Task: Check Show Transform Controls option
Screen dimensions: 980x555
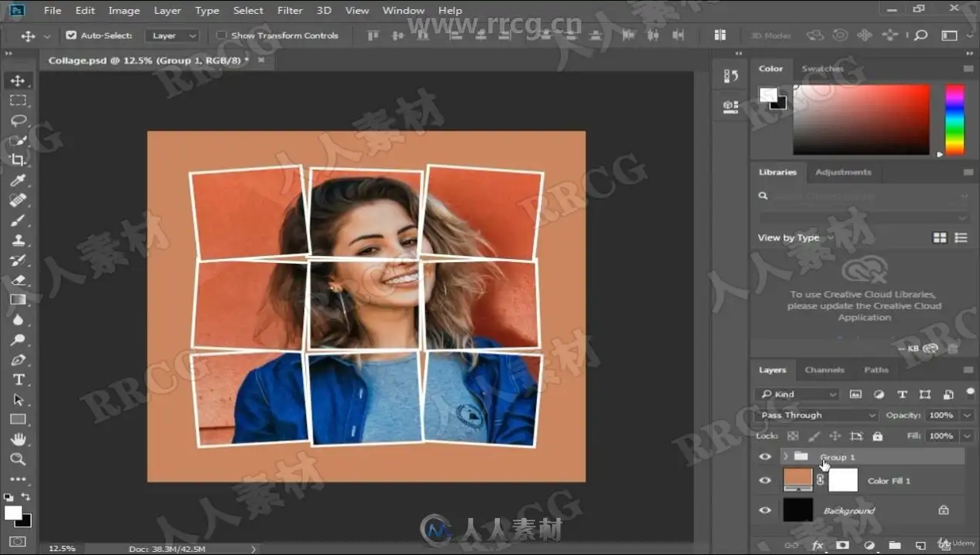Action: [222, 35]
